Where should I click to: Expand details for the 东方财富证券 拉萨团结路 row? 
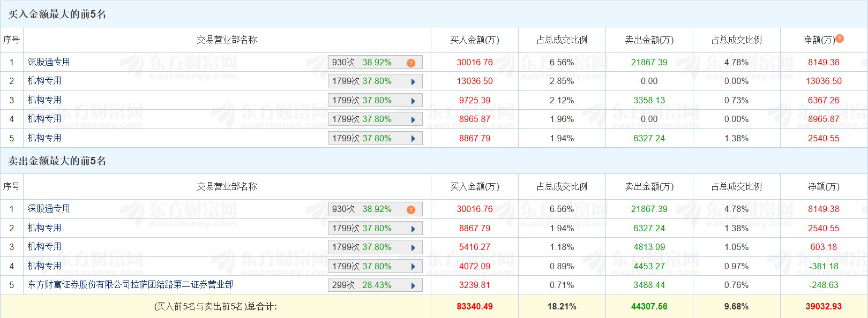pos(413,286)
